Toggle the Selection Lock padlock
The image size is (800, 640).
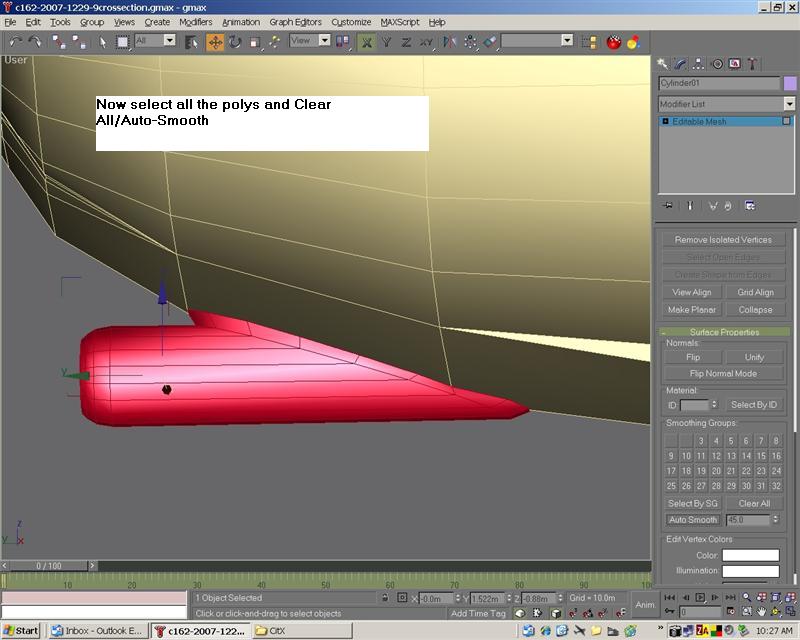pos(385,598)
